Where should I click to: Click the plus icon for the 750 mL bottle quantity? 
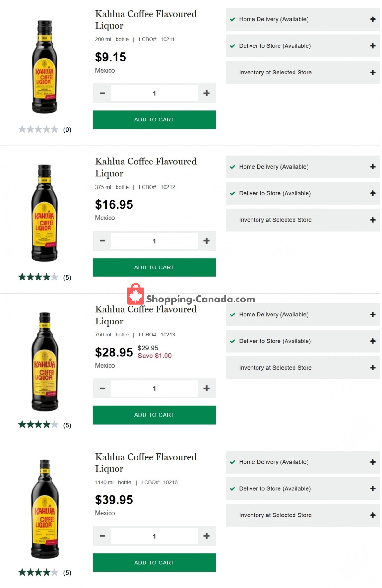coord(207,388)
